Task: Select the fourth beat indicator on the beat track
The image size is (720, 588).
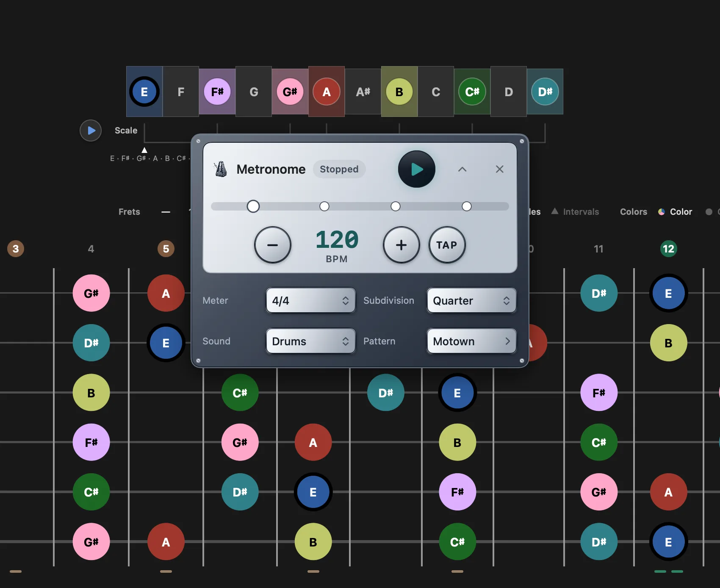Action: [467, 206]
